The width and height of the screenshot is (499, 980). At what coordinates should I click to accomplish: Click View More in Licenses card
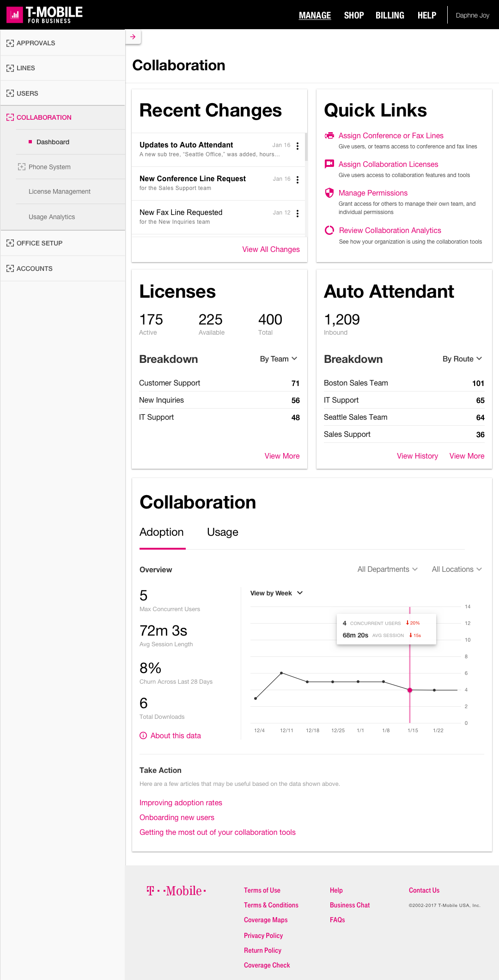[282, 456]
